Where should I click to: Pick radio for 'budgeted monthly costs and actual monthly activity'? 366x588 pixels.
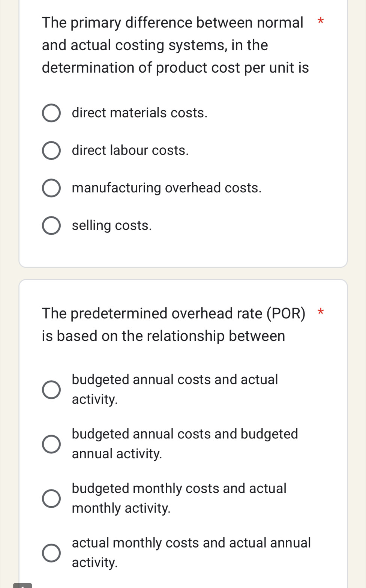coord(51,498)
